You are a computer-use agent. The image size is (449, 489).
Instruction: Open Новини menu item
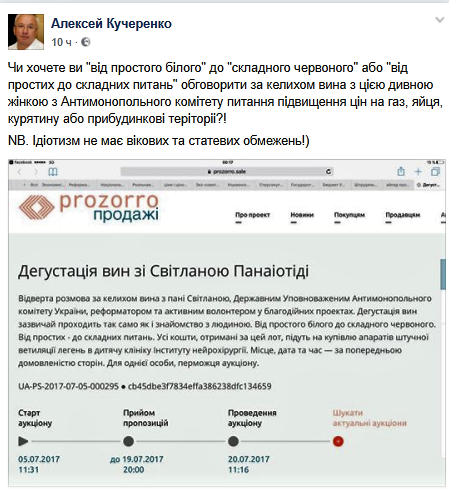pos(302,215)
